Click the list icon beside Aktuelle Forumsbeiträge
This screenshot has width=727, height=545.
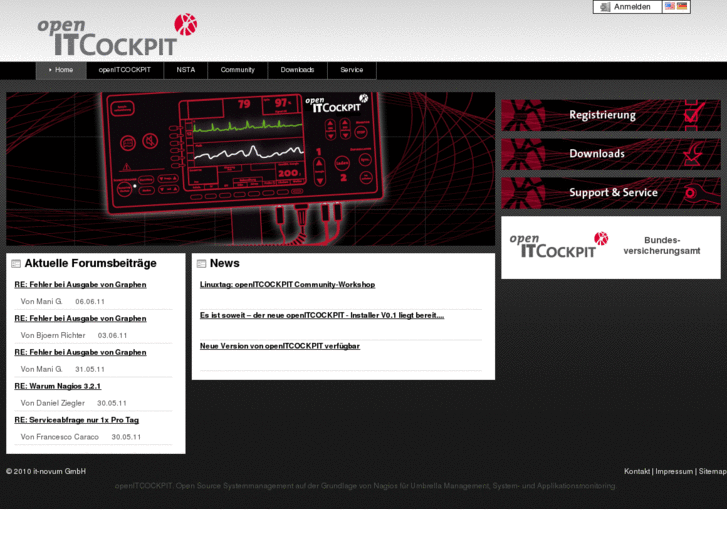[x=16, y=263]
